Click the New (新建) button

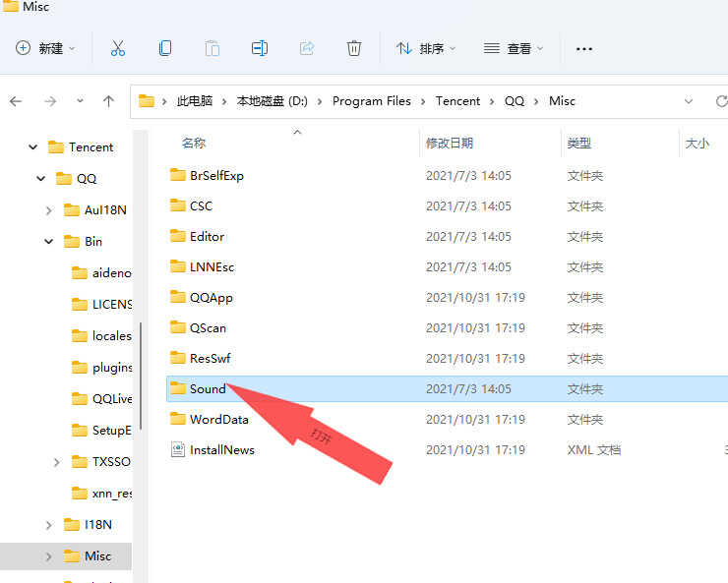[x=45, y=48]
